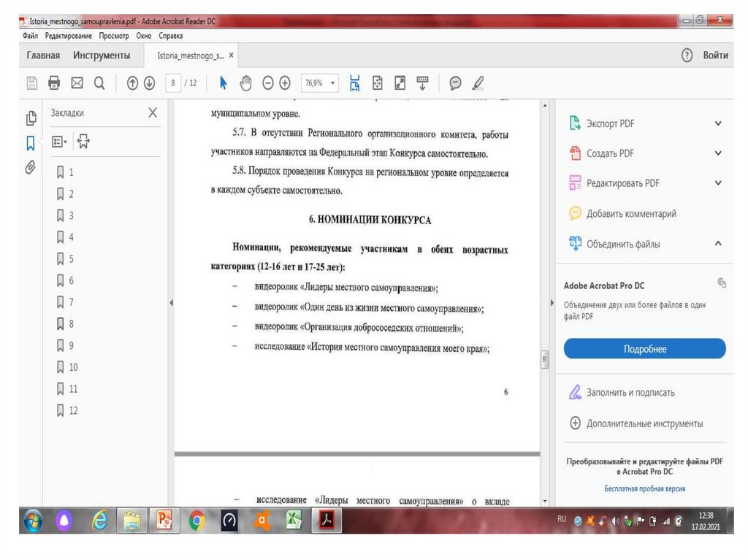Screen dimensions: 748x560
Task: Expand the Экспорт PDF section
Action: (x=718, y=123)
